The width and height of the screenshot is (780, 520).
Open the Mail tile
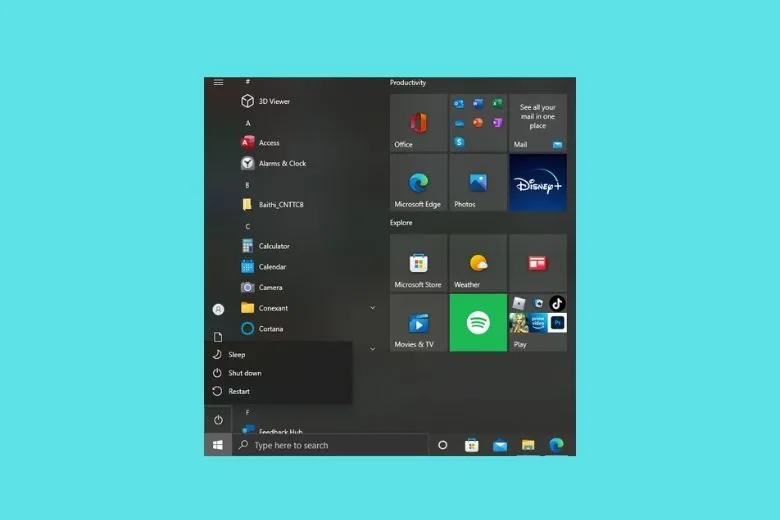click(538, 123)
